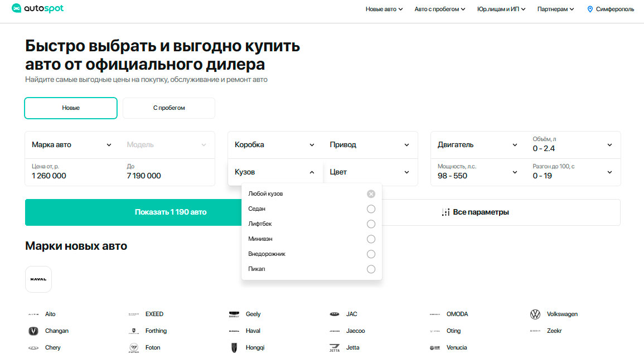This screenshot has width=644, height=354.
Task: Expand the Мощность, л.с. range dropdown
Action: click(x=478, y=172)
